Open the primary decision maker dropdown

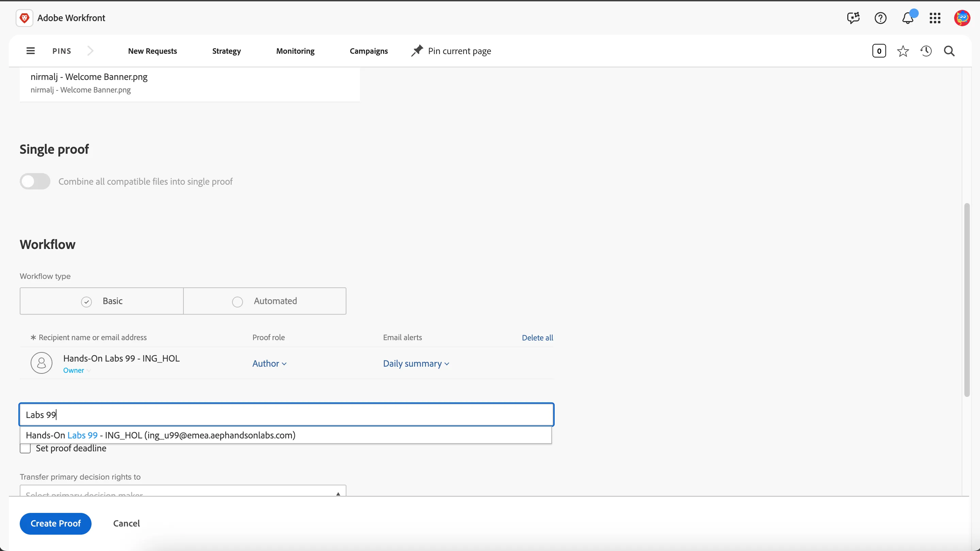(183, 491)
